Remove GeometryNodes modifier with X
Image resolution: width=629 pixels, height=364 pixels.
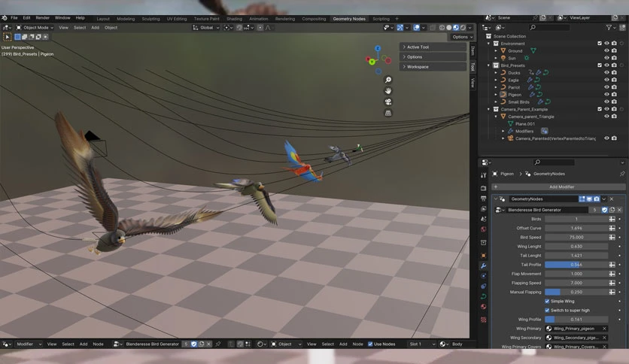612,199
